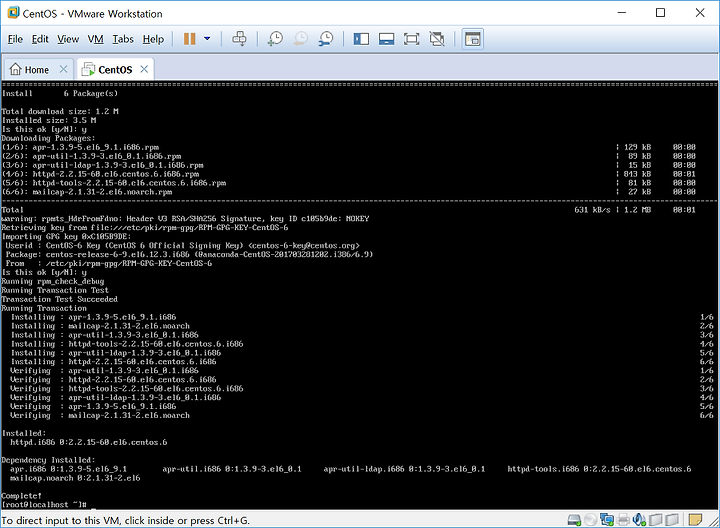The height and width of the screenshot is (528, 720).
Task: Minimize the VMware Workstation window
Action: pyautogui.click(x=622, y=13)
